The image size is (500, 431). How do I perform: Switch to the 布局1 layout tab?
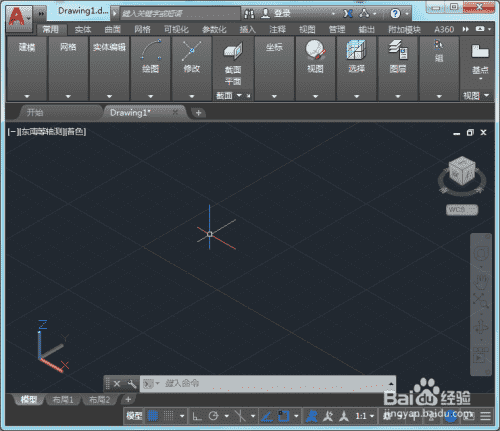click(x=63, y=399)
